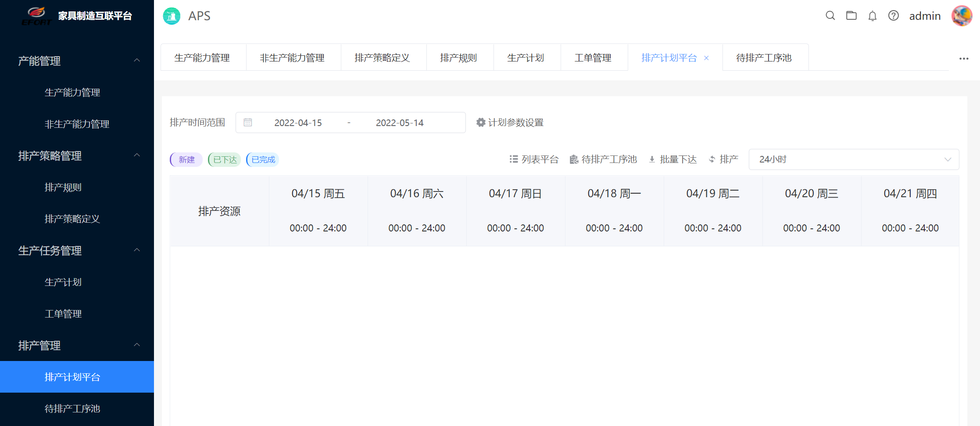The width and height of the screenshot is (980, 426).
Task: Open notifications bell icon
Action: pos(872,16)
